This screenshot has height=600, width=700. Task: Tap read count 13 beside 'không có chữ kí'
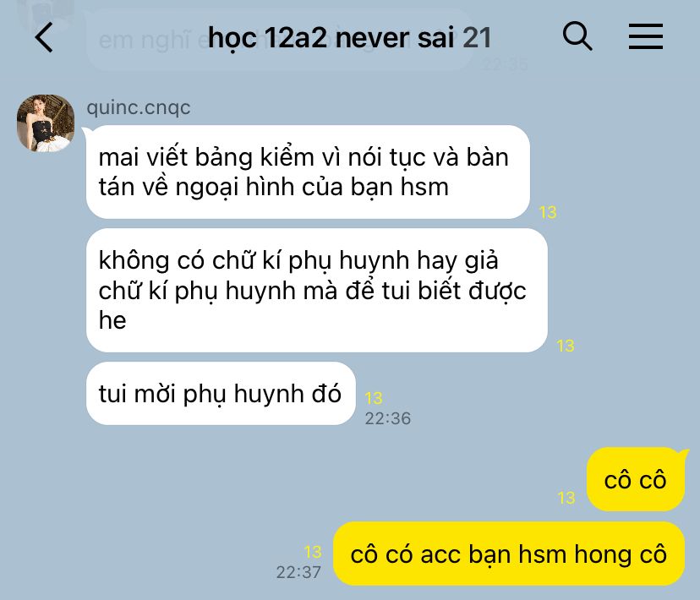click(566, 346)
